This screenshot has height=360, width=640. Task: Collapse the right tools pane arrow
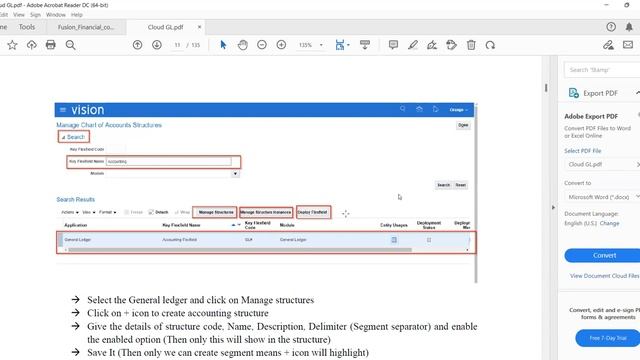(553, 207)
